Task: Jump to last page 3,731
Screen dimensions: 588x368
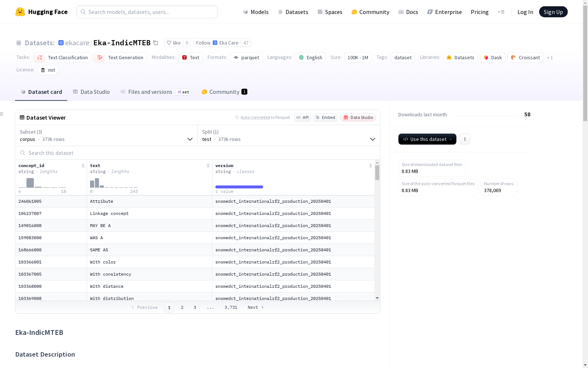Action: tap(231, 307)
